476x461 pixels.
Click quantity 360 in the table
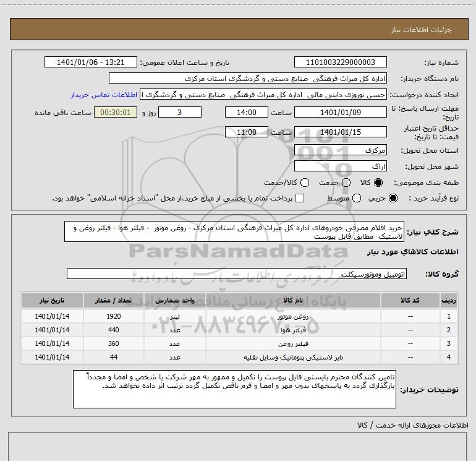click(x=114, y=343)
